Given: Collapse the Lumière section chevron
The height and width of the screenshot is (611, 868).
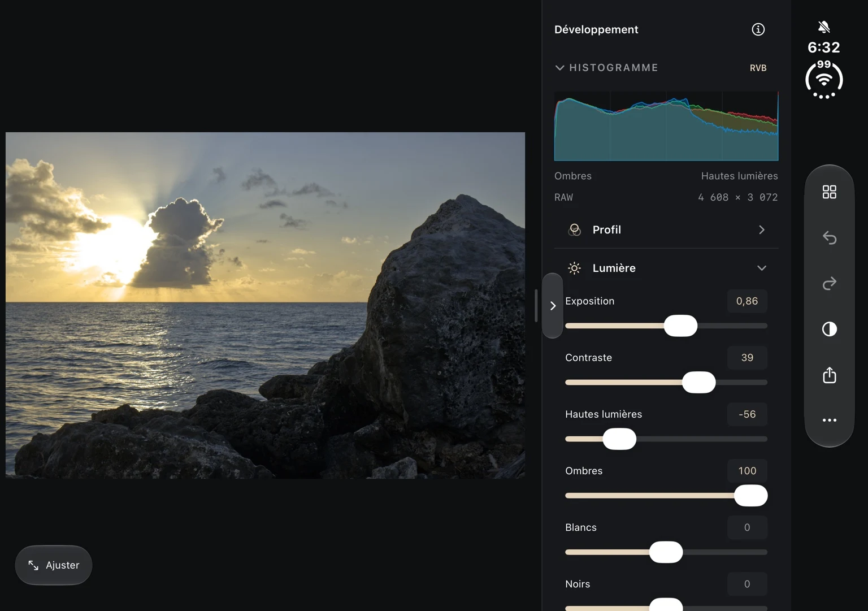Looking at the screenshot, I should point(761,268).
